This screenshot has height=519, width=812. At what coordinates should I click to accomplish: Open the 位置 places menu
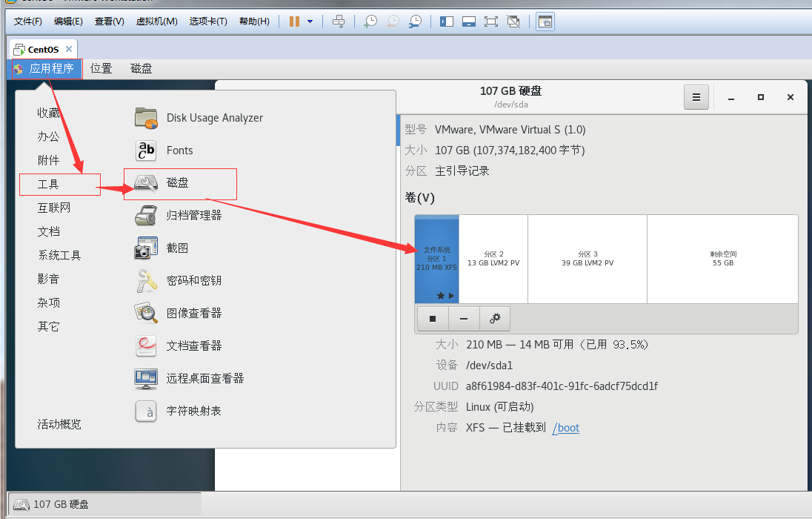click(x=101, y=68)
